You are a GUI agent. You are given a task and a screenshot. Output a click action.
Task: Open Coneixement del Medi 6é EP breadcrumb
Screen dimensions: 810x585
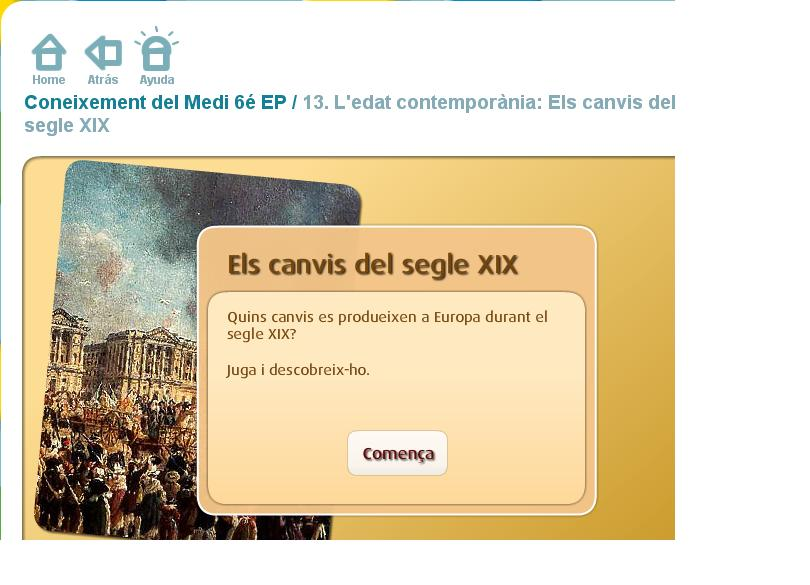tap(155, 102)
